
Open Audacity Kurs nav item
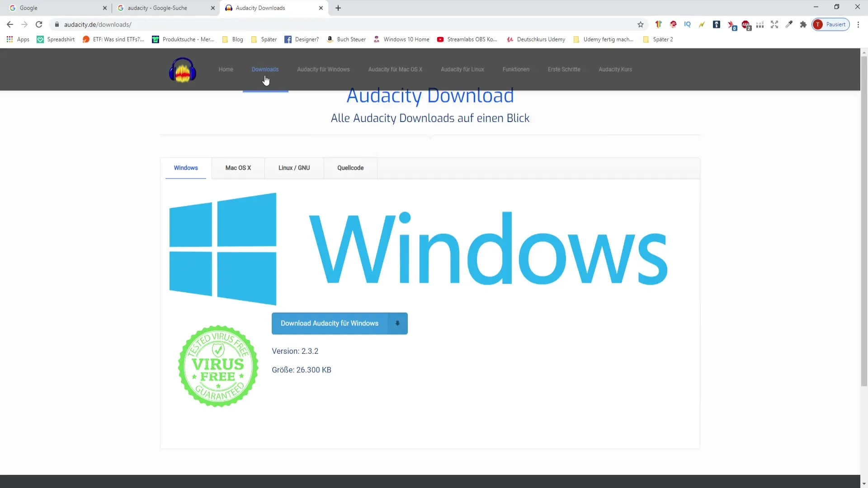click(615, 70)
